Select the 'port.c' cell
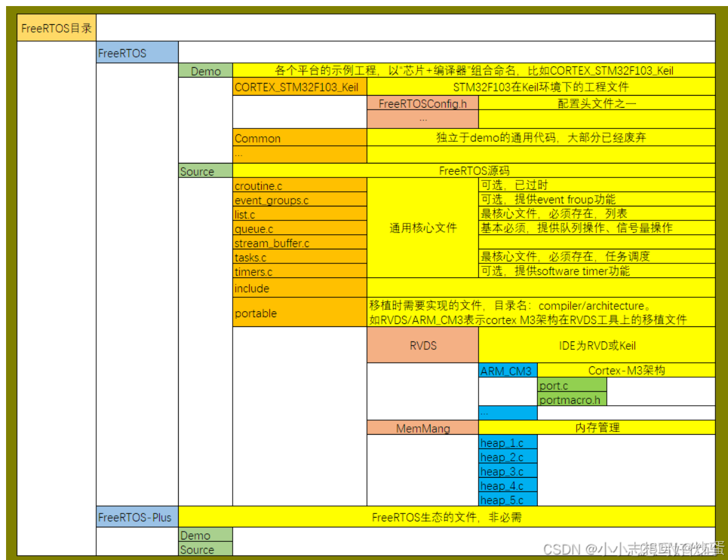 tap(572, 385)
